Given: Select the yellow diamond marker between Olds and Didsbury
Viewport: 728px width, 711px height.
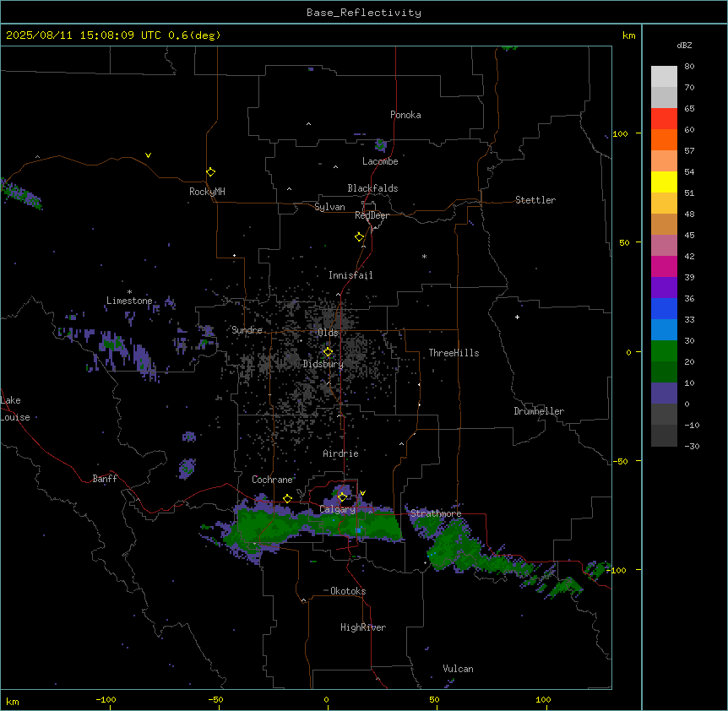Looking at the screenshot, I should (328, 351).
